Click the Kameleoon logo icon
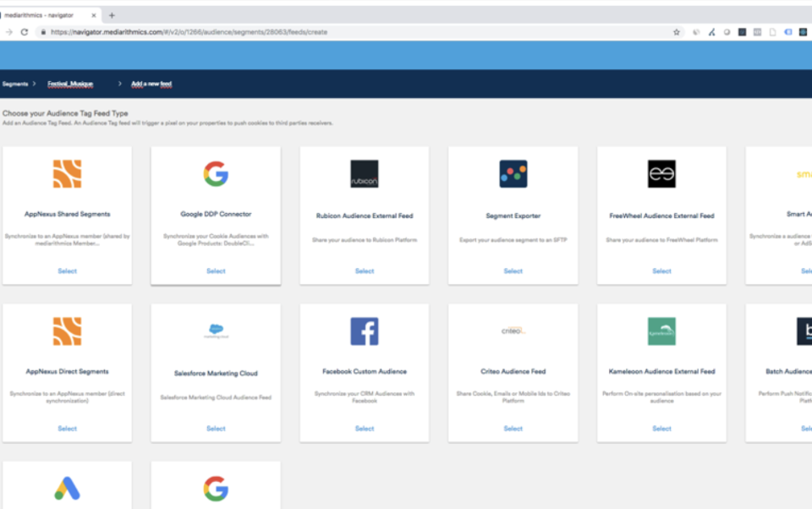The image size is (812, 509). click(x=661, y=331)
